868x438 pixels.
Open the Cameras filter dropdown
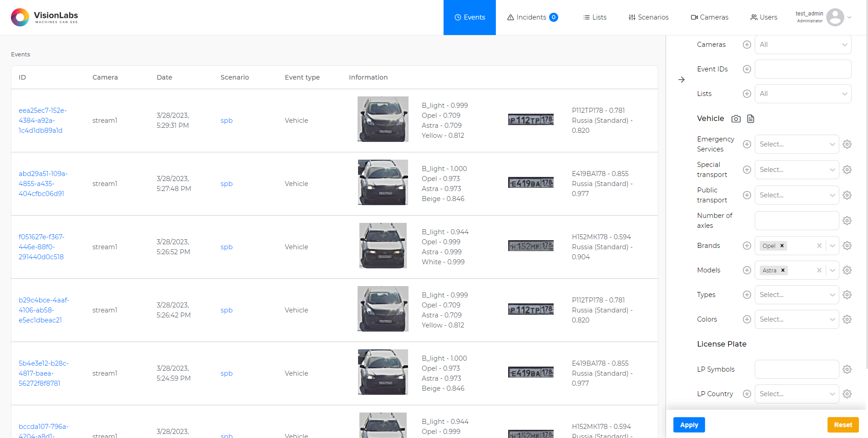tap(803, 45)
